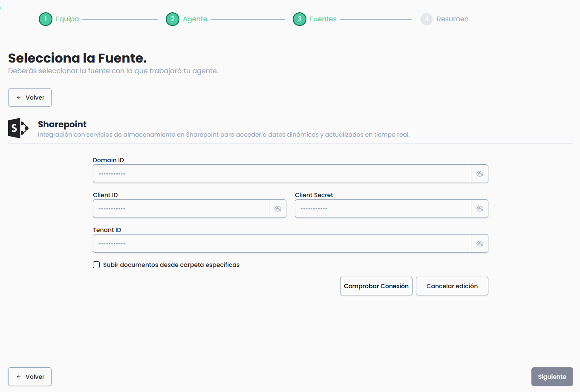Viewport: 580px width, 392px height.
Task: Click the top Volver button
Action: pyautogui.click(x=30, y=97)
